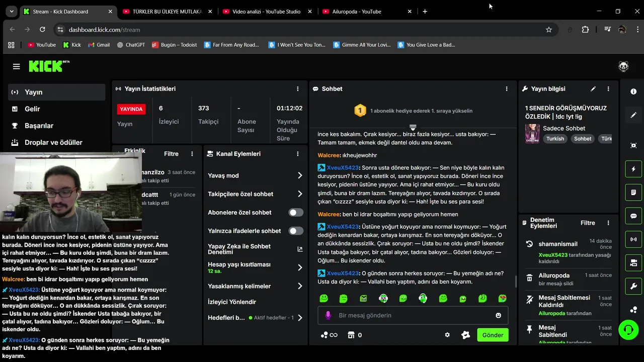Bookmark this page with star icon
This screenshot has width=644, height=362.
click(x=549, y=30)
